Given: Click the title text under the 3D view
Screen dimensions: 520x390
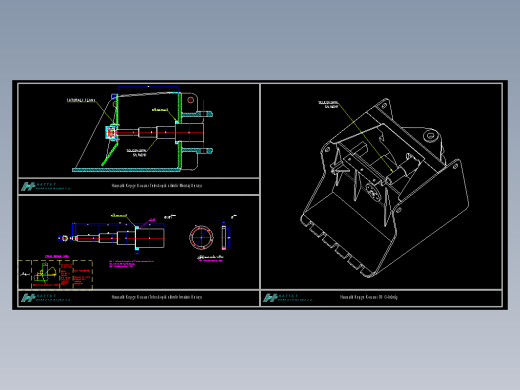Looking at the screenshot, I should tap(369, 297).
